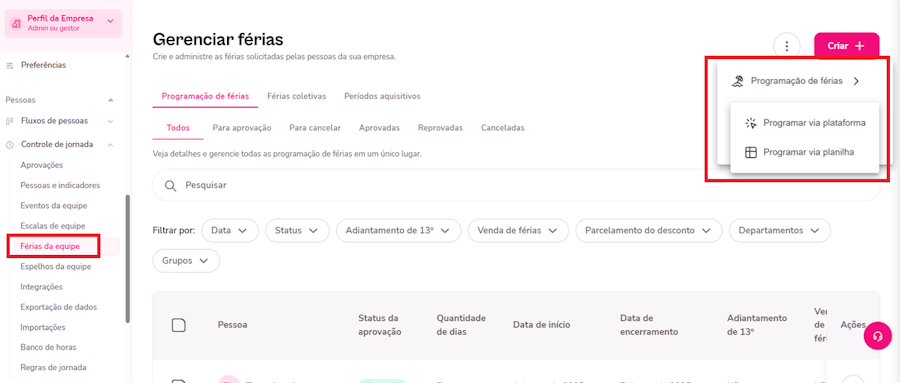900x383 pixels.
Task: Click the Pesquisar search field
Action: 516,185
